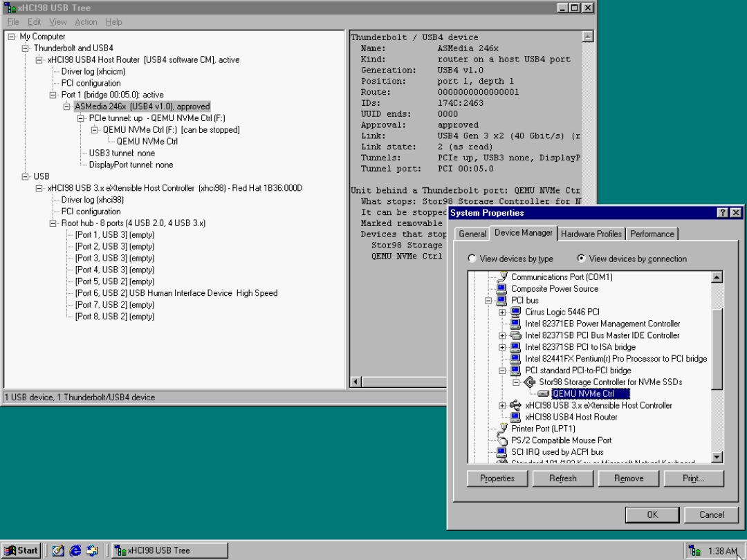Click the Composite Power Source icon
The width and height of the screenshot is (747, 560).
tap(501, 288)
